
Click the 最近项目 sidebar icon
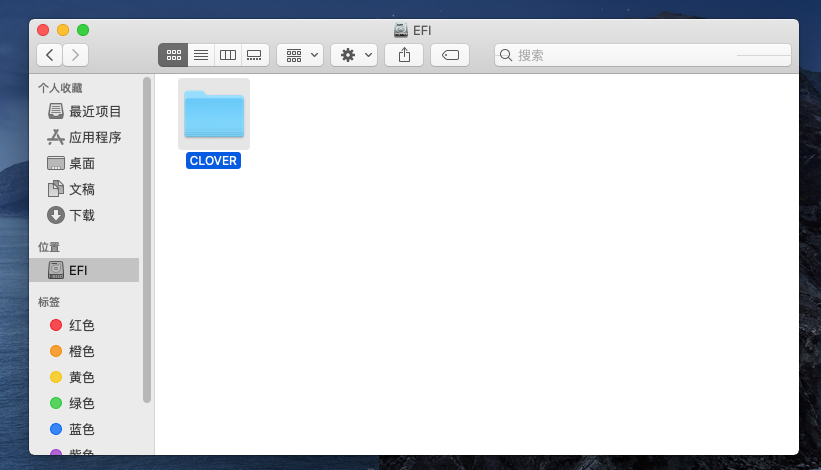56,111
